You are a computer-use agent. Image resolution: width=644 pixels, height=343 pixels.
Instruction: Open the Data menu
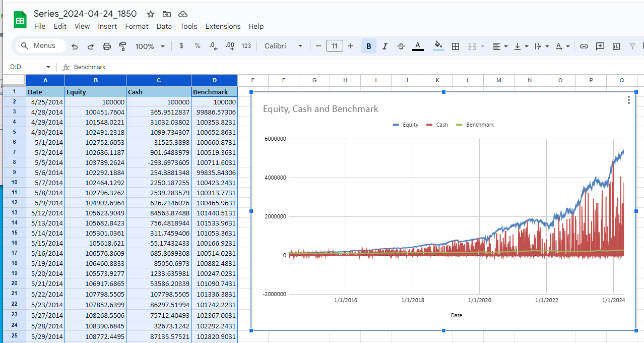pyautogui.click(x=164, y=26)
